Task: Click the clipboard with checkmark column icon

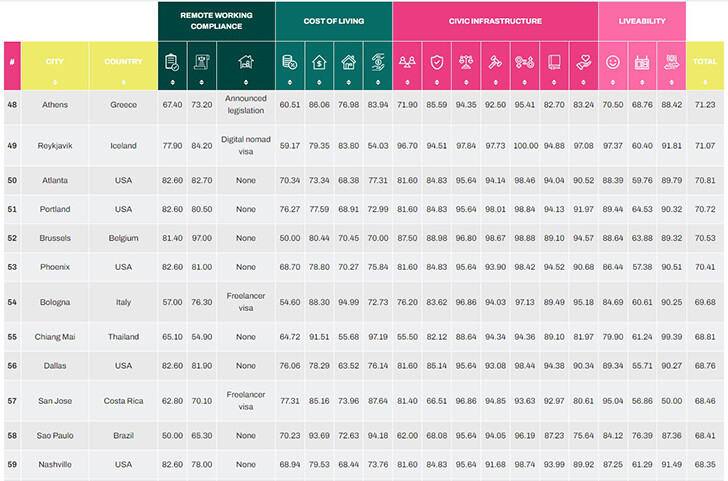Action: click(171, 62)
